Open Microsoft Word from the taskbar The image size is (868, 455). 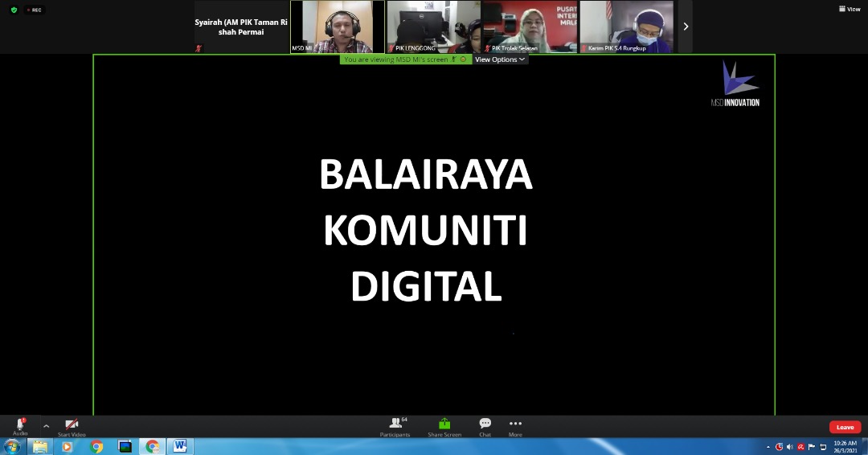[179, 446]
